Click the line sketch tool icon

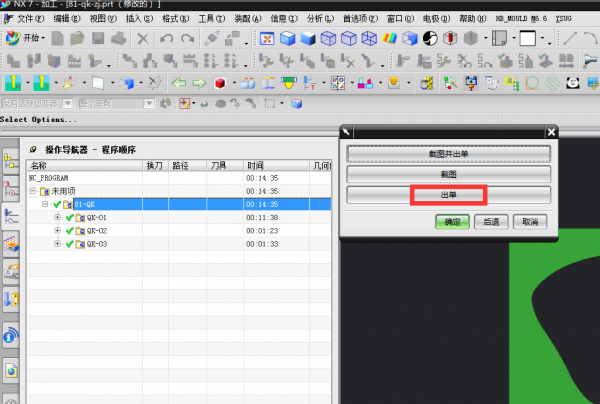tap(570, 38)
